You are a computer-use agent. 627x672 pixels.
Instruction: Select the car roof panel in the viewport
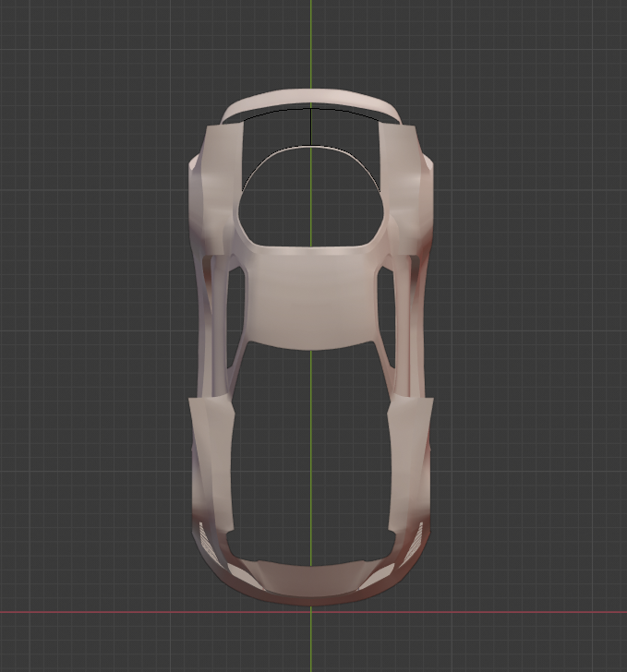click(311, 298)
